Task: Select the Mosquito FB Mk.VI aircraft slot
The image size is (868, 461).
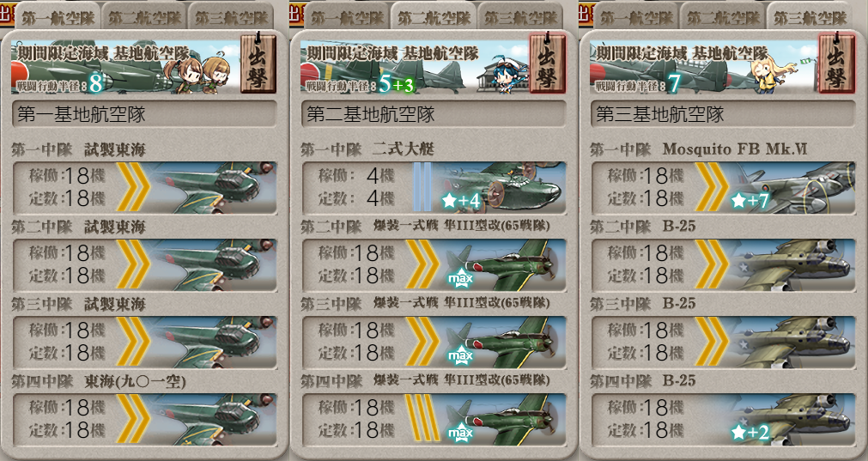Action: pyautogui.click(x=724, y=188)
